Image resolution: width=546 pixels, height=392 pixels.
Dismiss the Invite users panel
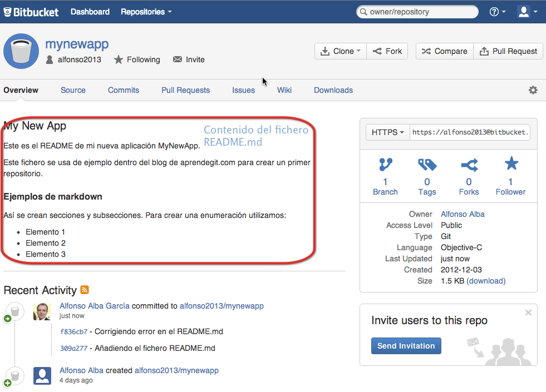528,313
